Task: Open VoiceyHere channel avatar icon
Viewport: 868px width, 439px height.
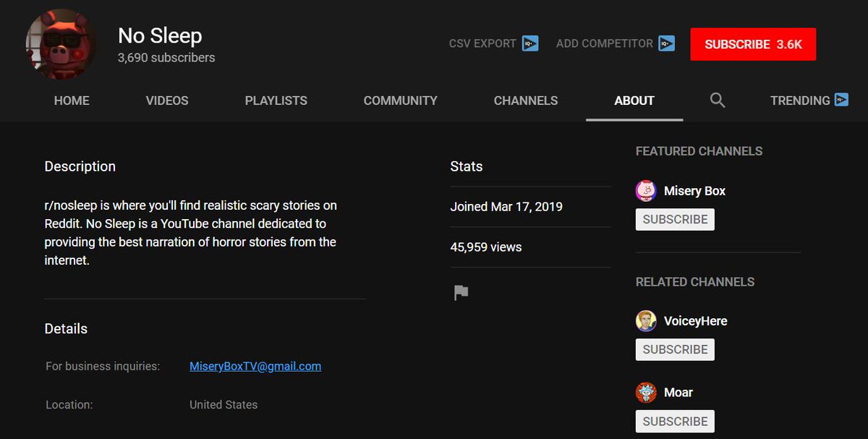Action: coord(646,320)
